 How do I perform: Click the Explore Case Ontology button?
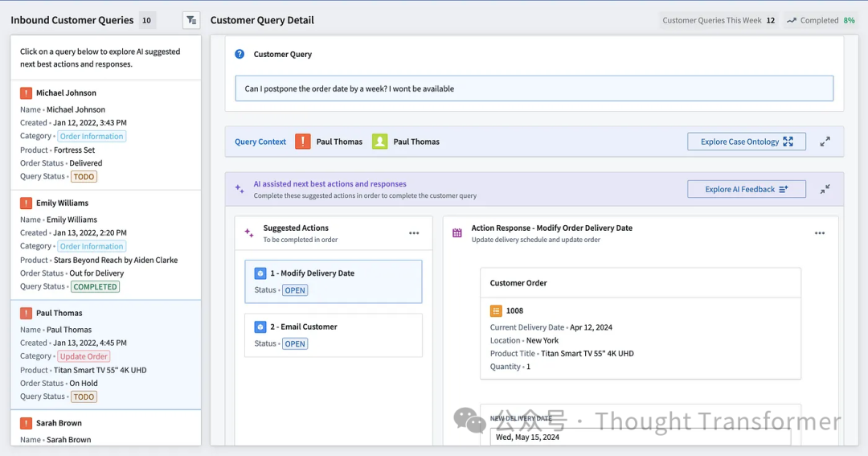(x=747, y=142)
